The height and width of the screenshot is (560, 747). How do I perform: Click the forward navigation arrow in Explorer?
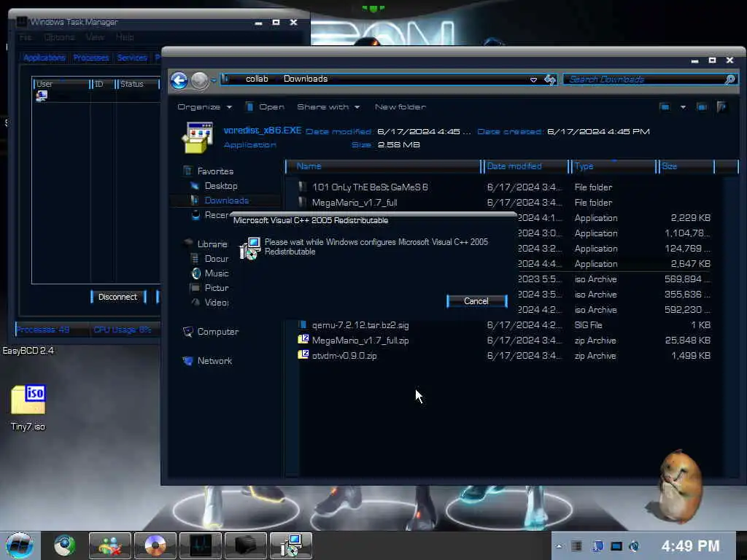199,80
